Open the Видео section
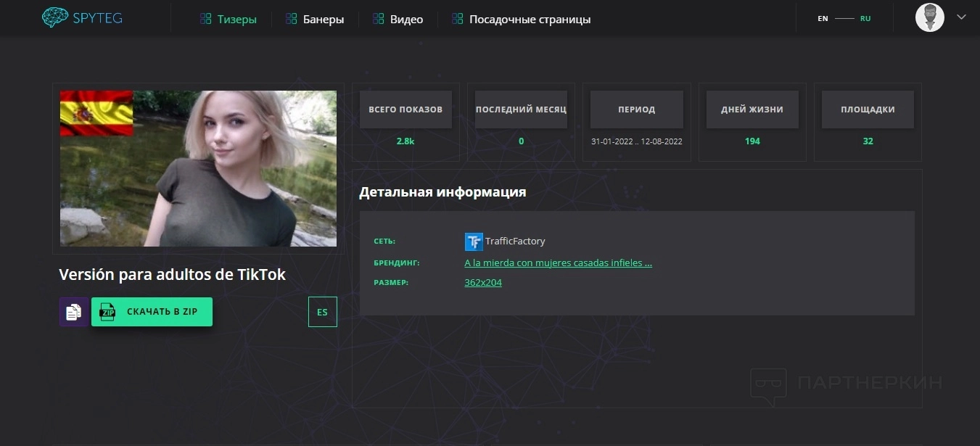 [x=398, y=19]
